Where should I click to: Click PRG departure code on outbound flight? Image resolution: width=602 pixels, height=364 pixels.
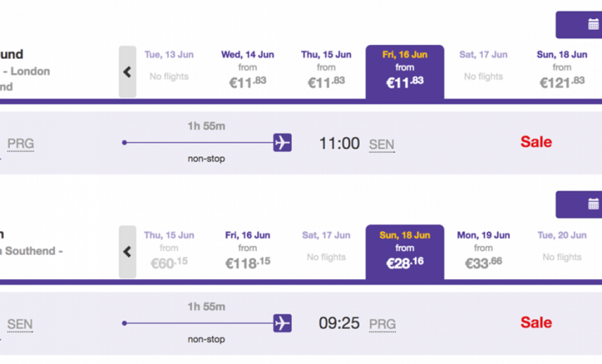click(20, 144)
